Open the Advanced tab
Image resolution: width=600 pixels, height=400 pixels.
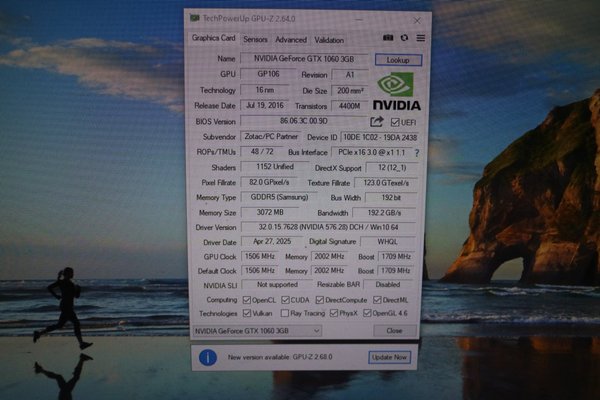coord(291,40)
